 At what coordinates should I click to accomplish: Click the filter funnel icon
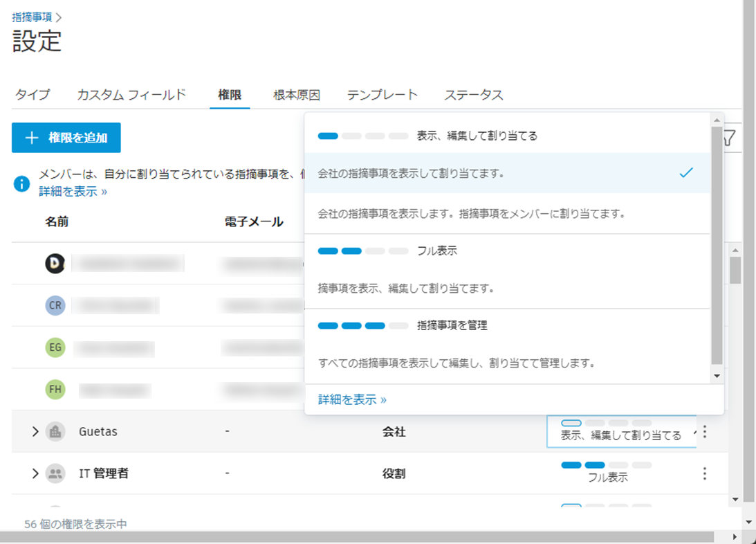[x=730, y=138]
